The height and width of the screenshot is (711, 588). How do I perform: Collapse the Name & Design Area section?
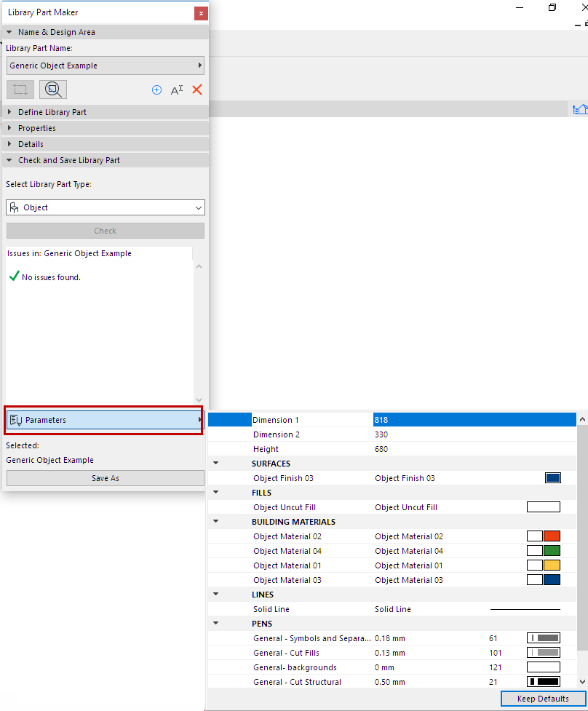(8, 31)
